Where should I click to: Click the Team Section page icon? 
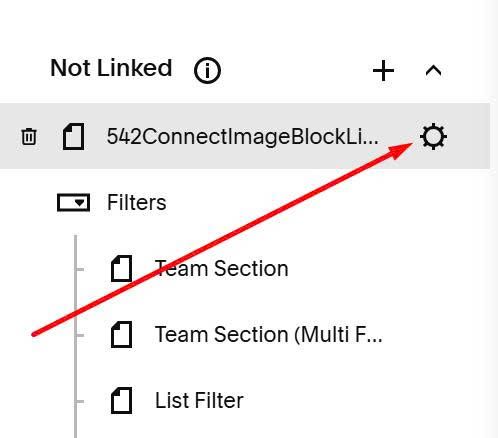coord(121,268)
